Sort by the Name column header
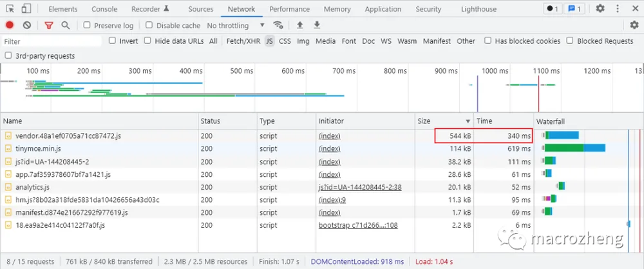This screenshot has height=269, width=644. point(99,121)
